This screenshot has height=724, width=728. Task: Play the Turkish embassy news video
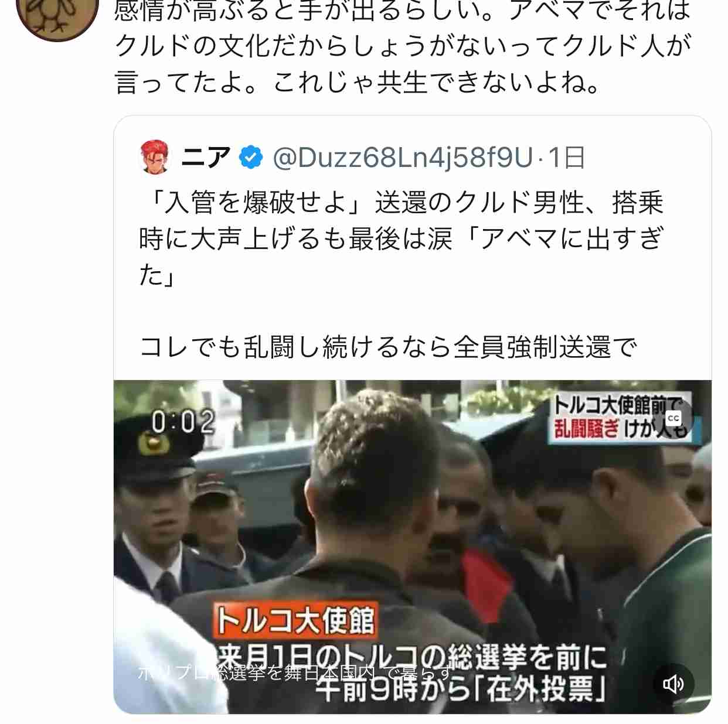pyautogui.click(x=412, y=547)
